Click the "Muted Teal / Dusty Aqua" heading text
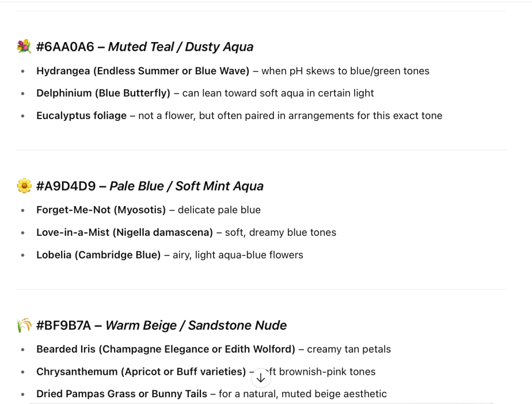Image resolution: width=532 pixels, height=404 pixels. [180, 47]
